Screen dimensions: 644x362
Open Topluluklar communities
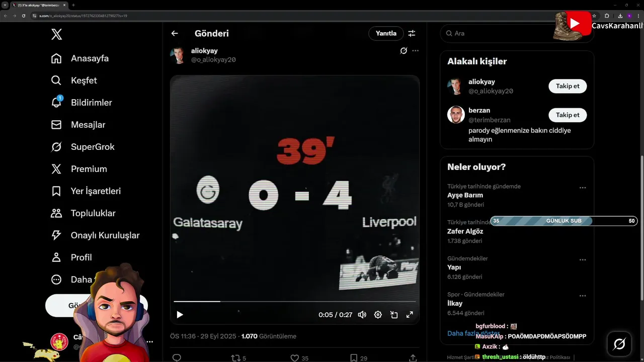(x=83, y=213)
